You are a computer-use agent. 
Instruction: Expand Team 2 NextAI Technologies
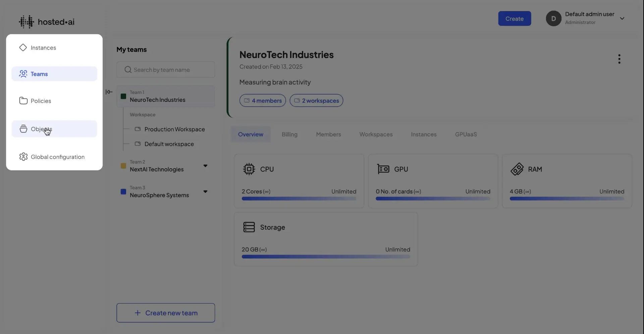(x=206, y=166)
